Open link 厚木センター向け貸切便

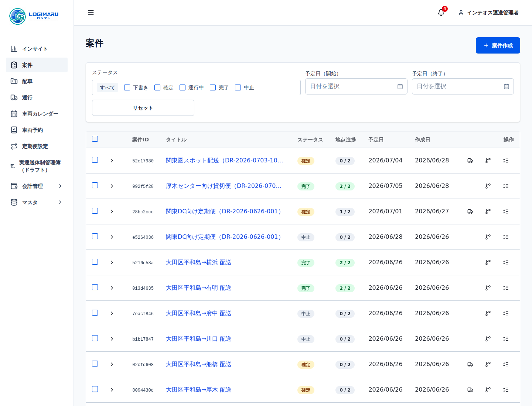pos(224,186)
